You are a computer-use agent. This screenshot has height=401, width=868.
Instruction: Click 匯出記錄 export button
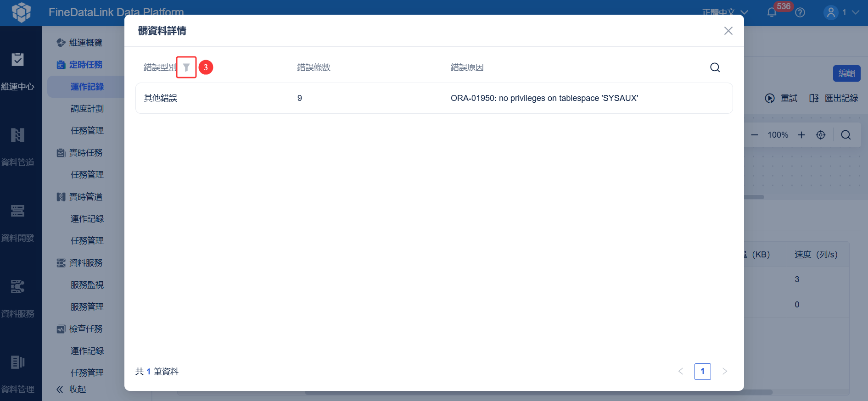(x=834, y=98)
